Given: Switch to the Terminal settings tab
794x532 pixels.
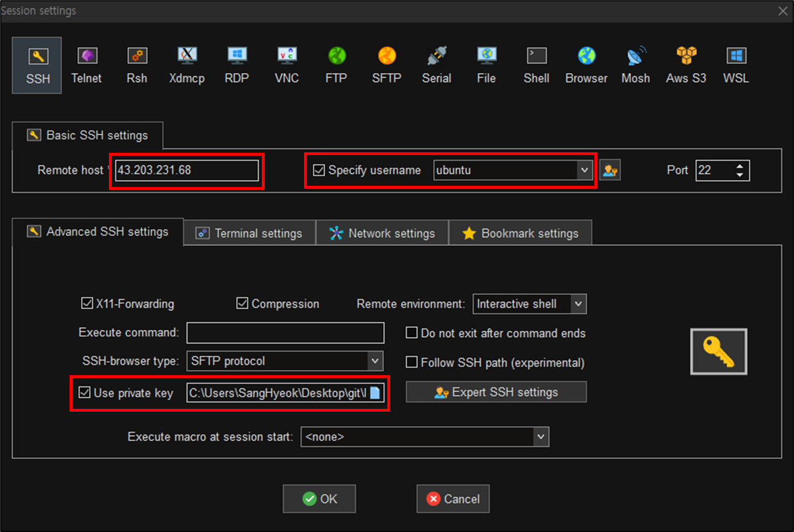Looking at the screenshot, I should tap(250, 233).
